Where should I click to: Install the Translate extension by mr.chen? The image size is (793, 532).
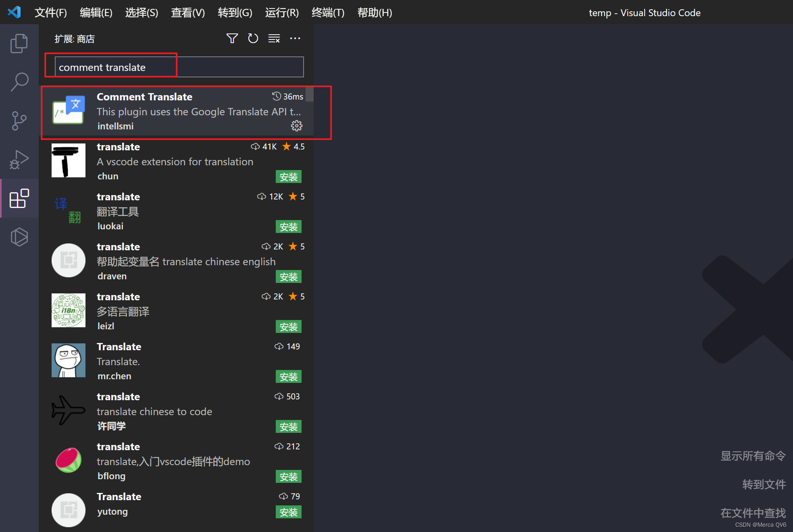tap(288, 377)
